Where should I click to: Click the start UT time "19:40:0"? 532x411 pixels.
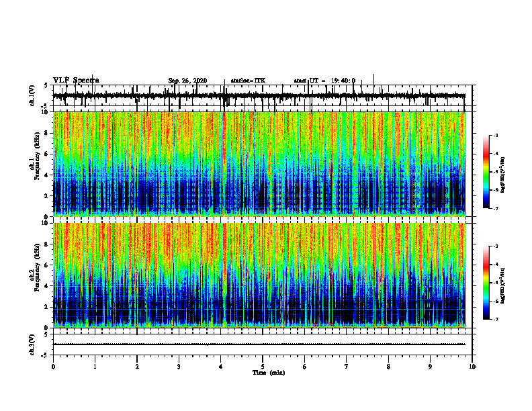pos(343,81)
